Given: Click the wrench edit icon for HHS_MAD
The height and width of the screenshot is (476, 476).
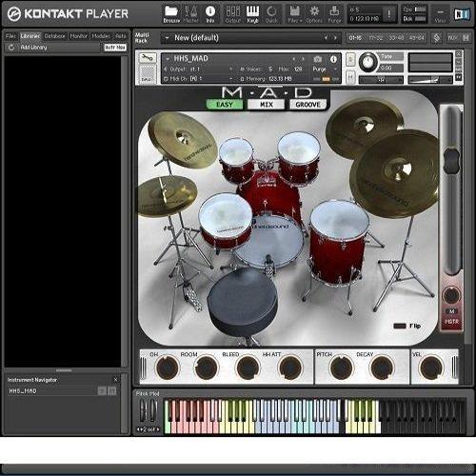Looking at the screenshot, I should click(x=148, y=58).
